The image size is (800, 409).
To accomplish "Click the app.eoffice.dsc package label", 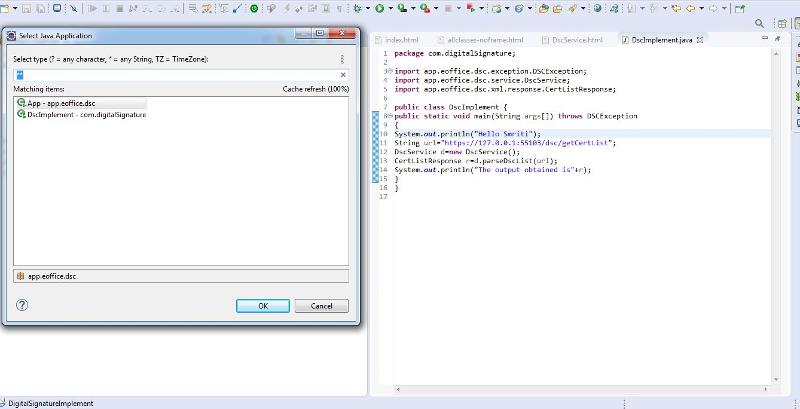I will [52, 276].
